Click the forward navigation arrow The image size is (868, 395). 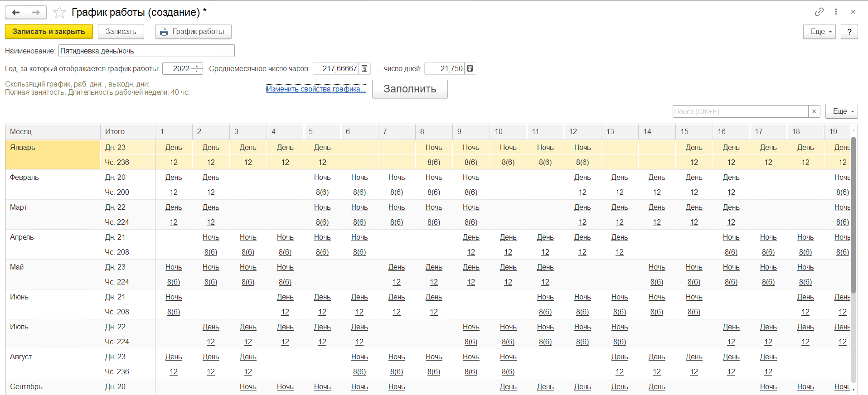(36, 12)
